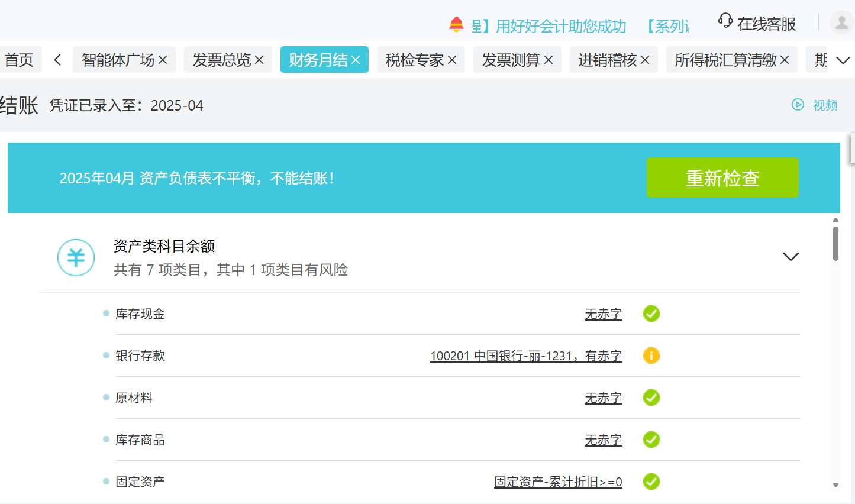Click the yen symbol icon beside 资产类科目余额
The image size is (855, 504).
tap(76, 257)
